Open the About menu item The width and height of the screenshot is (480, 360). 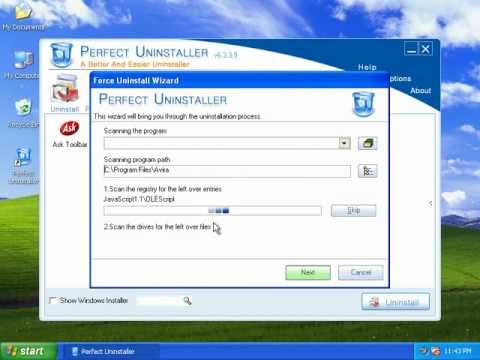[x=421, y=90]
